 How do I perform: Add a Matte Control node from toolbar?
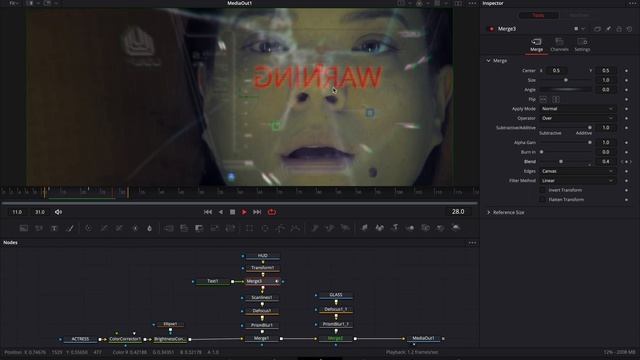coord(199,228)
